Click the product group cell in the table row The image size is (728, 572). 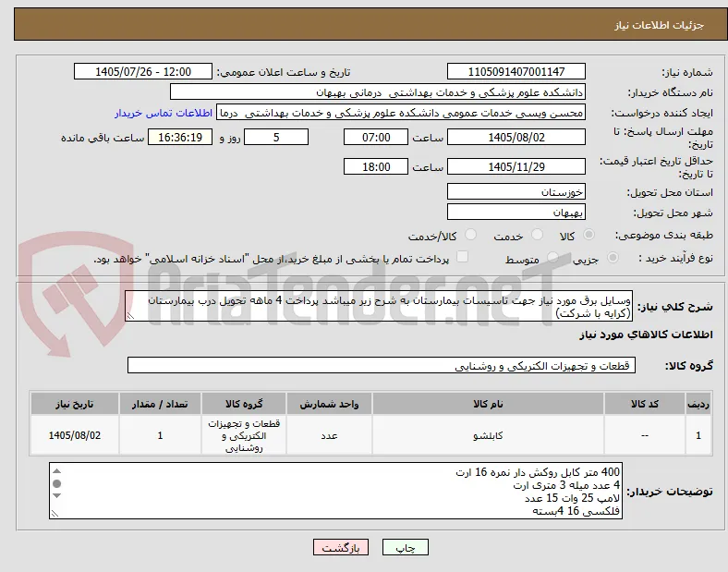[x=244, y=435]
